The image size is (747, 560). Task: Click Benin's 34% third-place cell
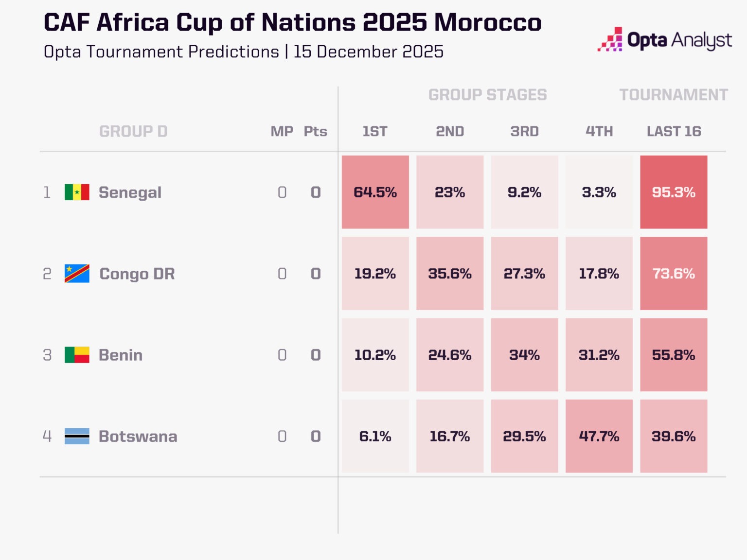524,355
